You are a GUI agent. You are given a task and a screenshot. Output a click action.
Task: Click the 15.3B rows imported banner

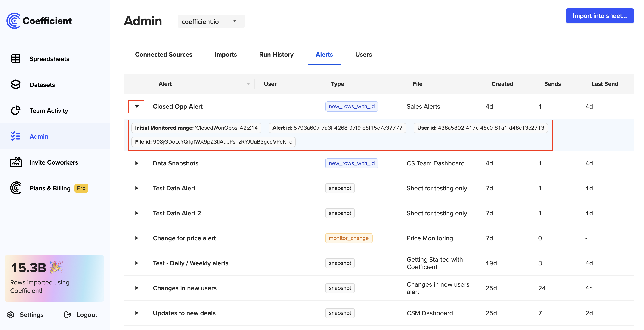(x=54, y=278)
